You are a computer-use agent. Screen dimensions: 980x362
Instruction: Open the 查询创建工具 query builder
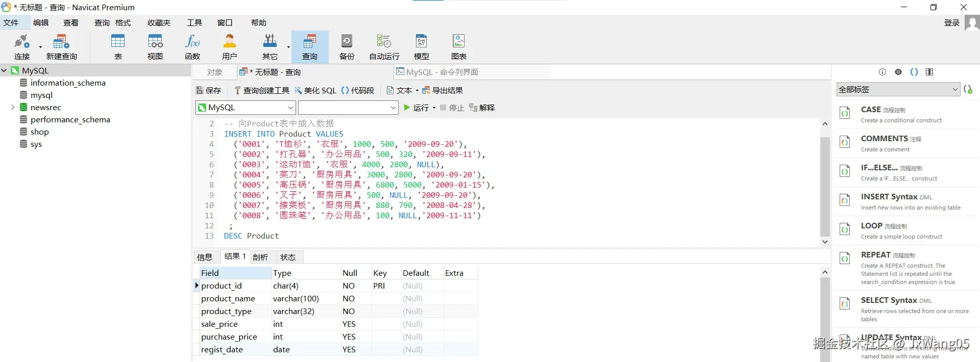261,90
